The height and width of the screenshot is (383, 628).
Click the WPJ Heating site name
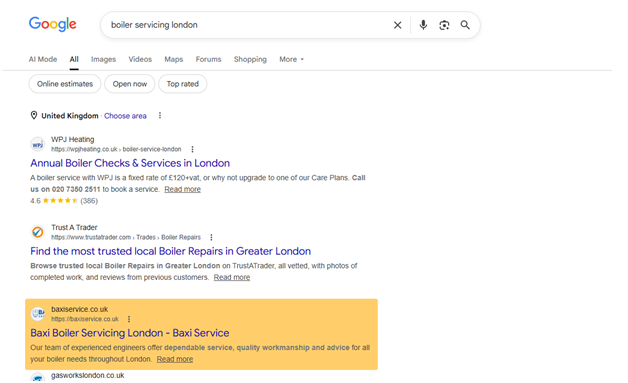pyautogui.click(x=72, y=139)
